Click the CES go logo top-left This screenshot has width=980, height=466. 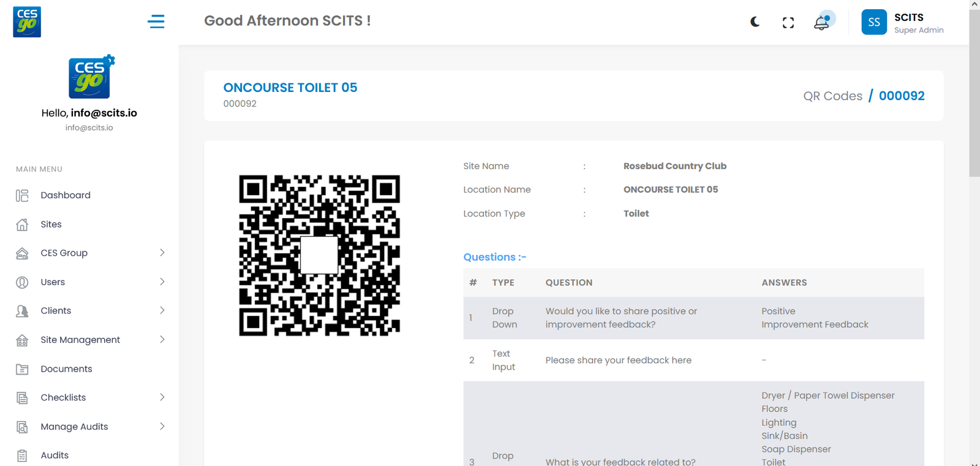click(x=27, y=22)
